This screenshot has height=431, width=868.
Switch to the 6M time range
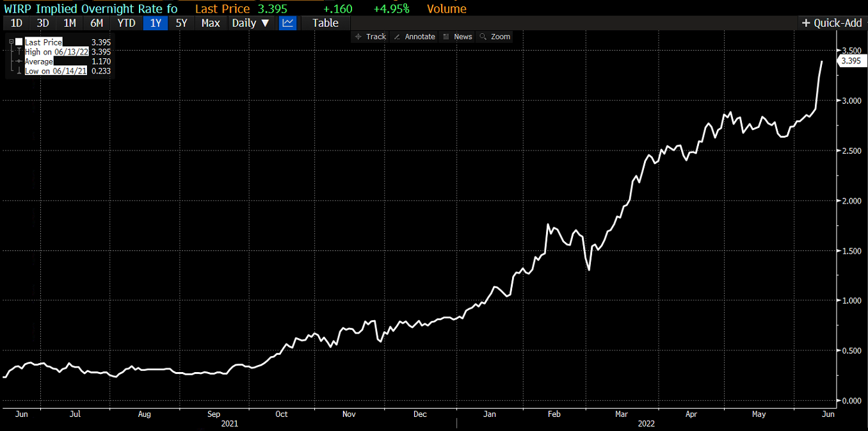tap(97, 23)
